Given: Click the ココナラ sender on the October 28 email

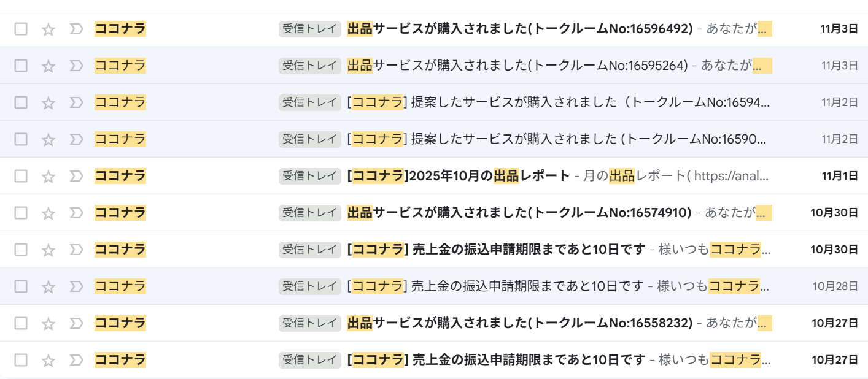Looking at the screenshot, I should [120, 286].
